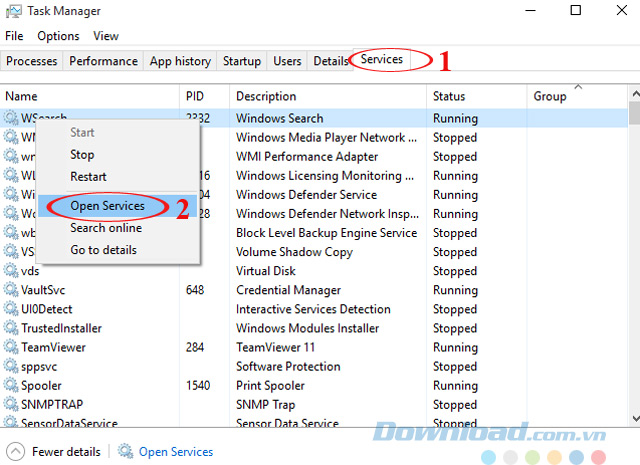Click the gear icon next to vds
The width and height of the screenshot is (640, 465).
(11, 271)
